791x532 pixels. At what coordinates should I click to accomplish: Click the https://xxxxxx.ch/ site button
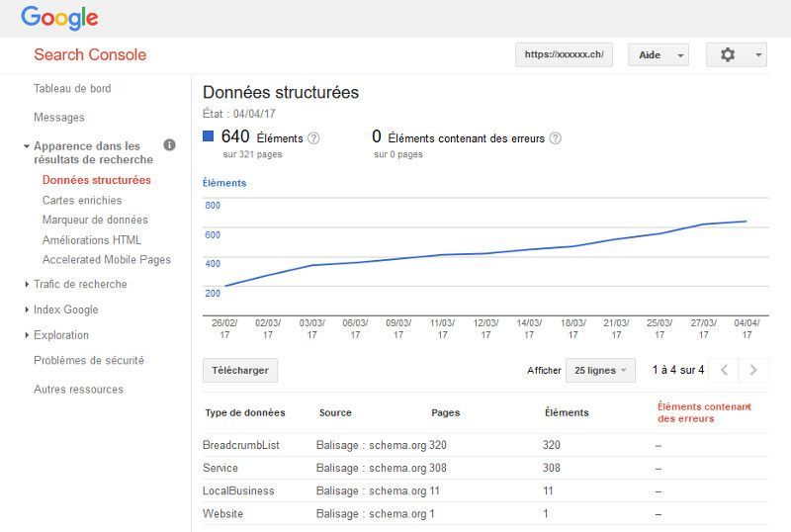point(564,54)
